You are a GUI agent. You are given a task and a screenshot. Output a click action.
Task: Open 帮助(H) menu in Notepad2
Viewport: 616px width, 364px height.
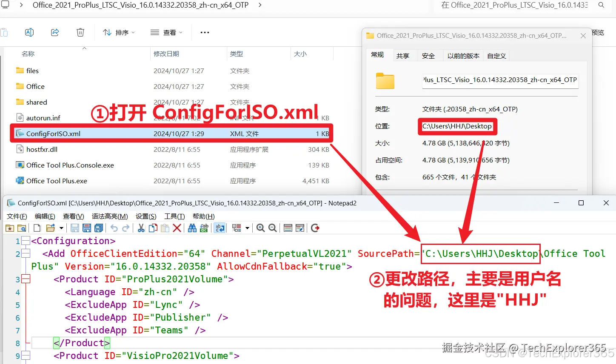tap(204, 216)
